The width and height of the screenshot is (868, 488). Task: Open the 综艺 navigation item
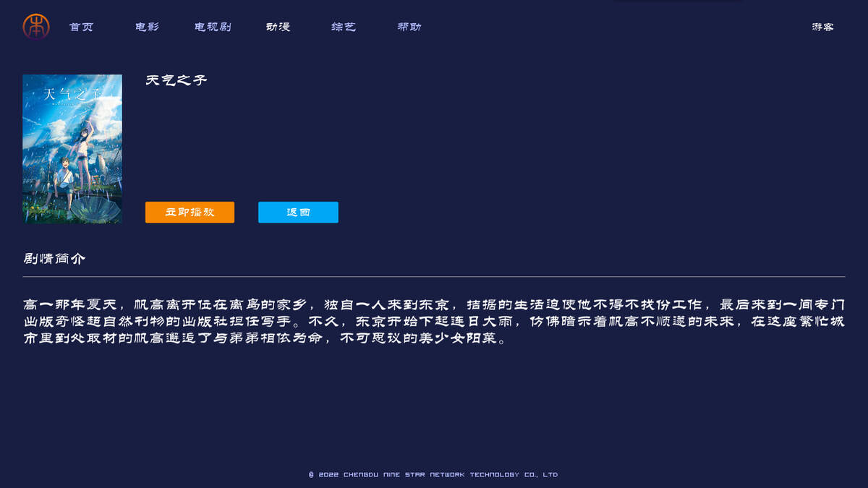(x=344, y=27)
